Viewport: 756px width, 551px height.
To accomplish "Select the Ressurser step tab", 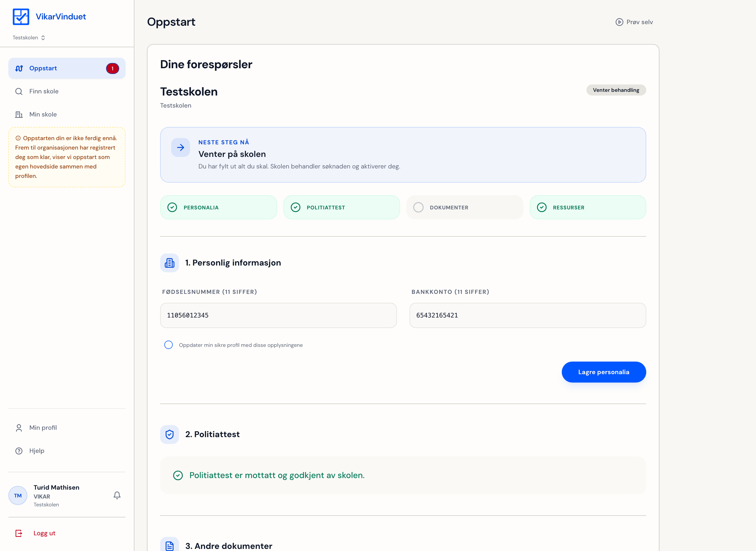I will pos(588,208).
